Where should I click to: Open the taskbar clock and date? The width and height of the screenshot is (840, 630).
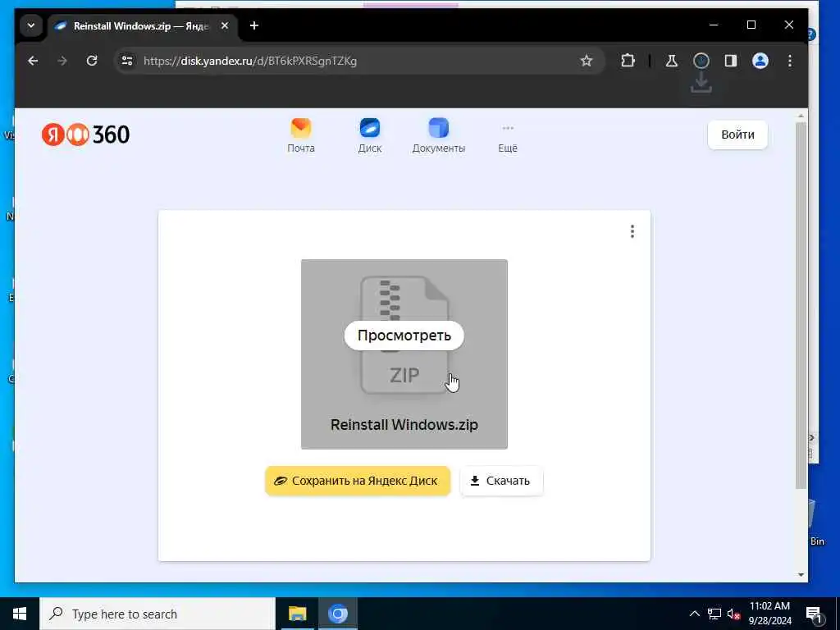point(769,614)
